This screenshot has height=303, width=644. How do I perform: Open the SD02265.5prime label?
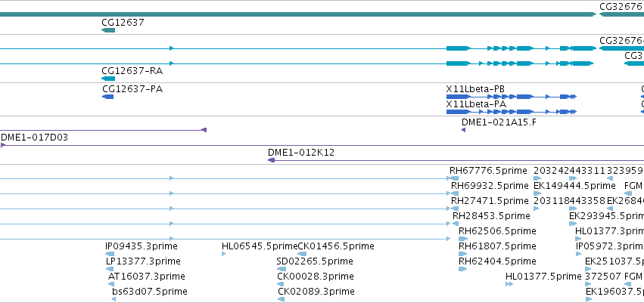point(315,261)
